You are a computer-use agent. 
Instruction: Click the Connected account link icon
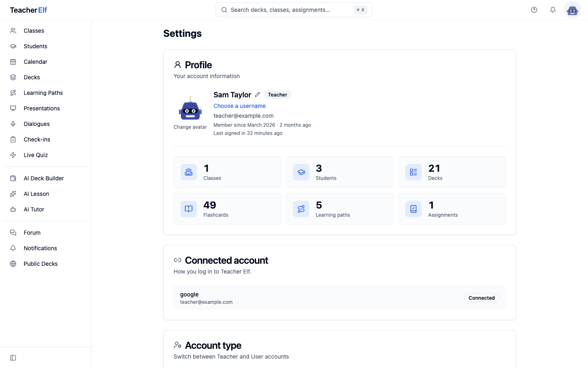tap(178, 260)
